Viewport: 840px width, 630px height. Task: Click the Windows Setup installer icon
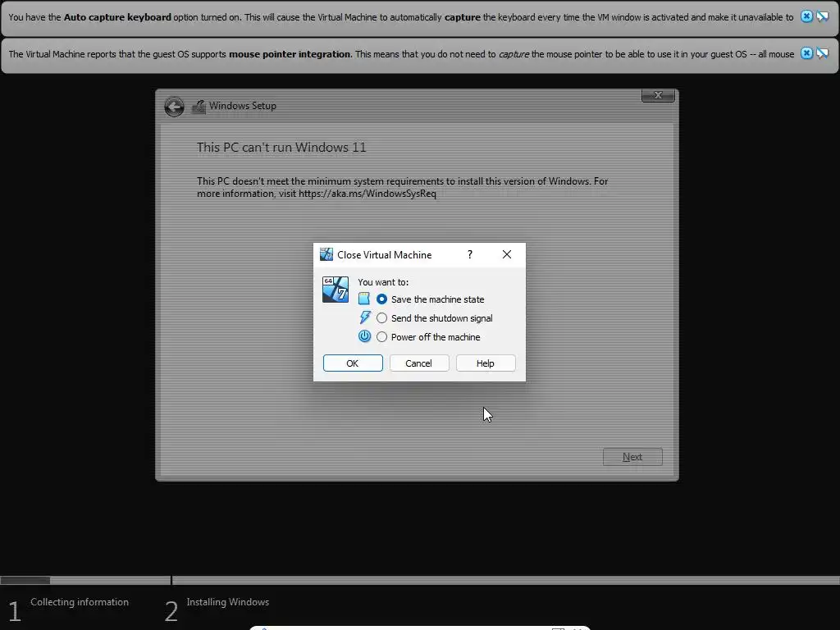(x=199, y=107)
